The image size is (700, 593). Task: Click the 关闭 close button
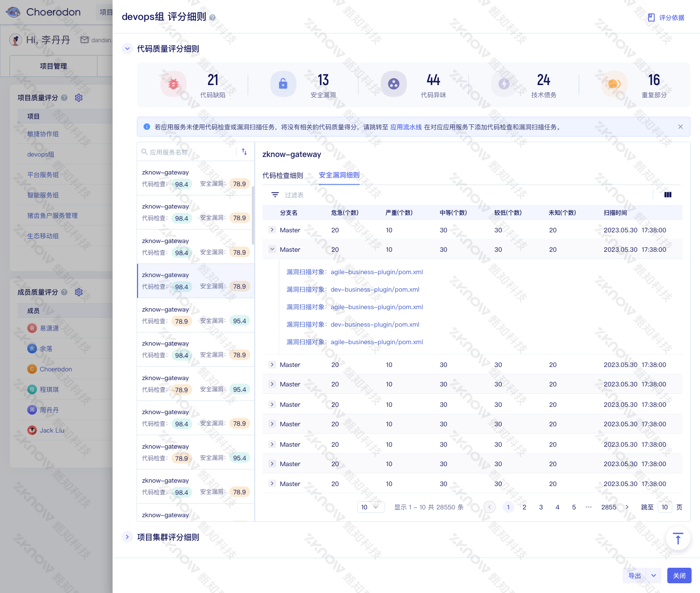pos(679,576)
